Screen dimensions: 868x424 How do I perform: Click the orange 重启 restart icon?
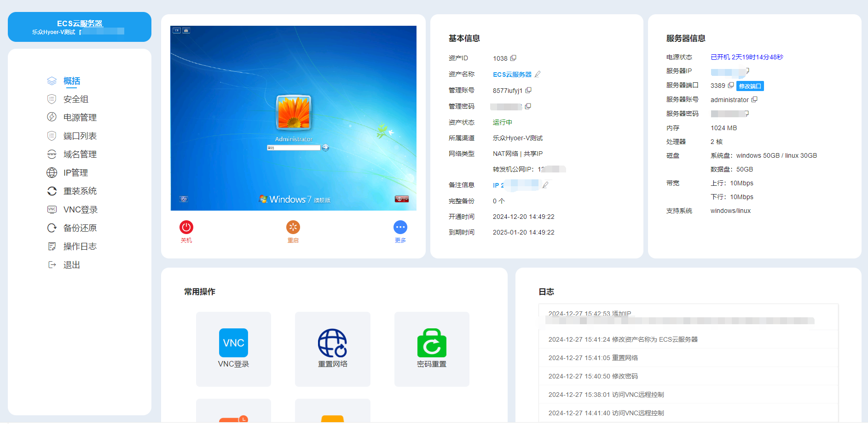tap(293, 227)
